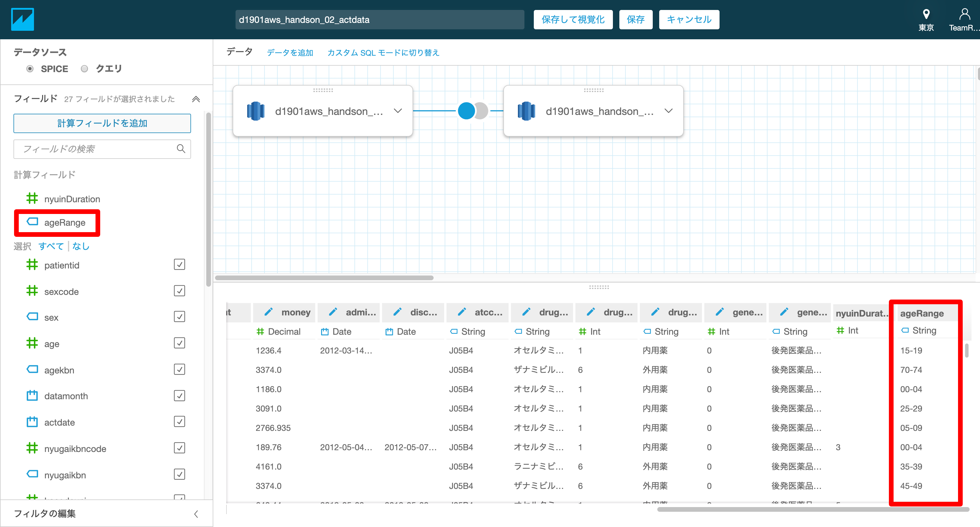This screenshot has width=980, height=527.
Task: Select the SPICE radio button
Action: (30, 69)
